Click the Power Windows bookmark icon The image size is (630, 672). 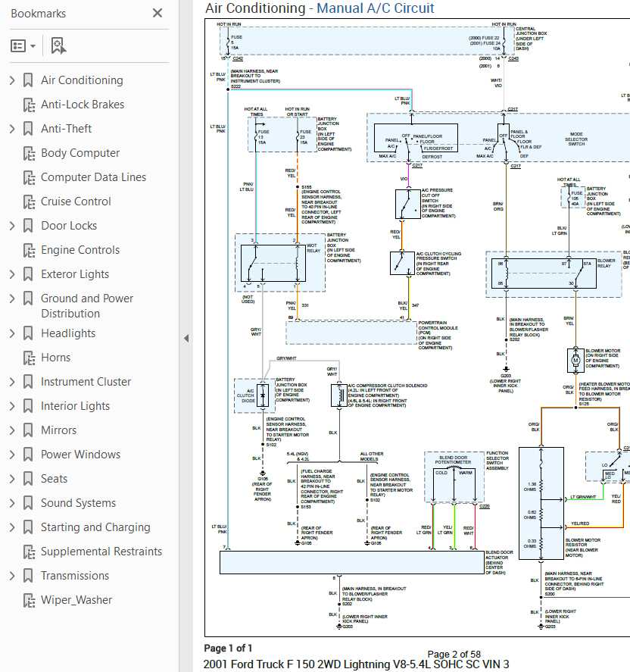[x=28, y=455]
